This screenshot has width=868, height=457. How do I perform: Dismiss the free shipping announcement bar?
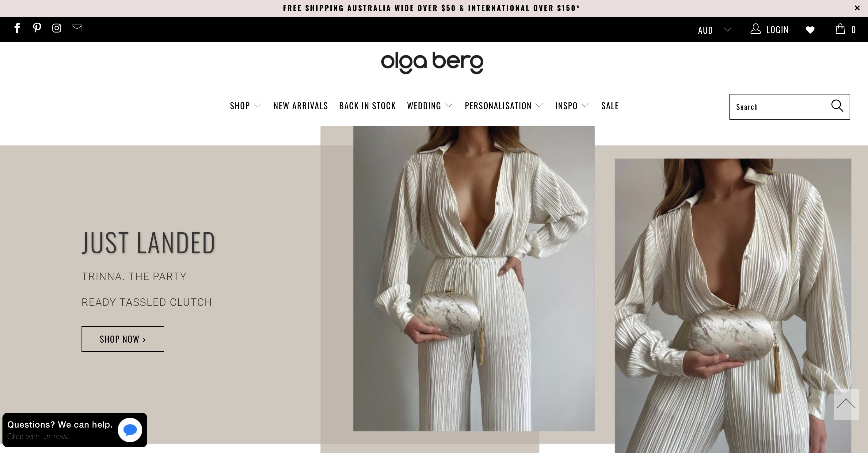(x=857, y=8)
